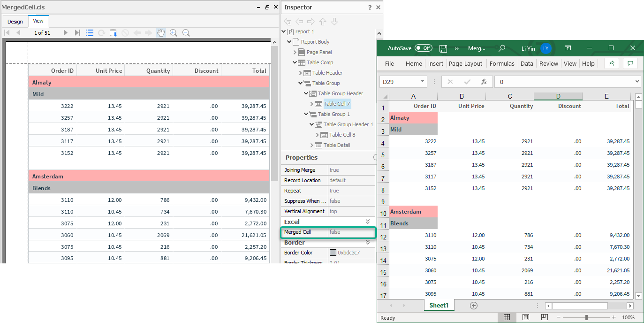Expand Excel quick access toolbar overflow
Image resolution: width=644 pixels, height=323 pixels.
(x=456, y=48)
